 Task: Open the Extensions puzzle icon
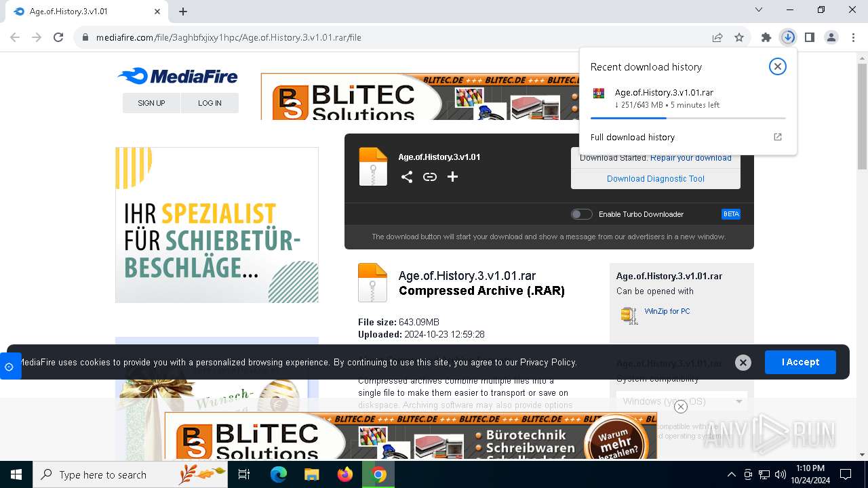pyautogui.click(x=766, y=37)
